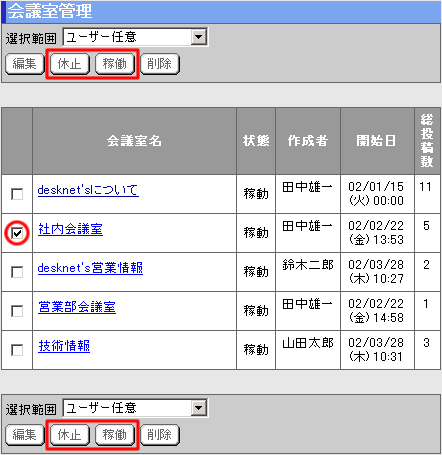Expand the bottom 選択範囲 dropdown arrow

199,408
